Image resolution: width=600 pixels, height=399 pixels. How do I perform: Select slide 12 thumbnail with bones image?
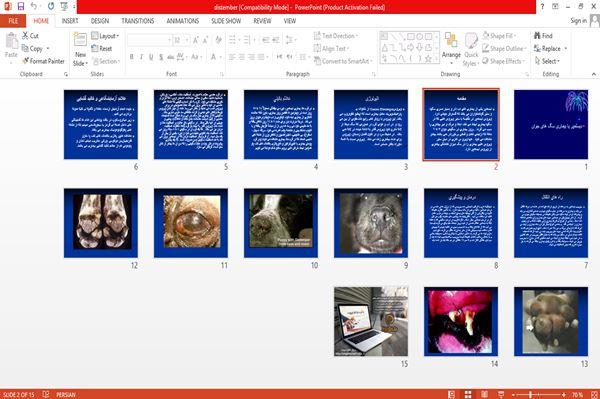pos(101,223)
